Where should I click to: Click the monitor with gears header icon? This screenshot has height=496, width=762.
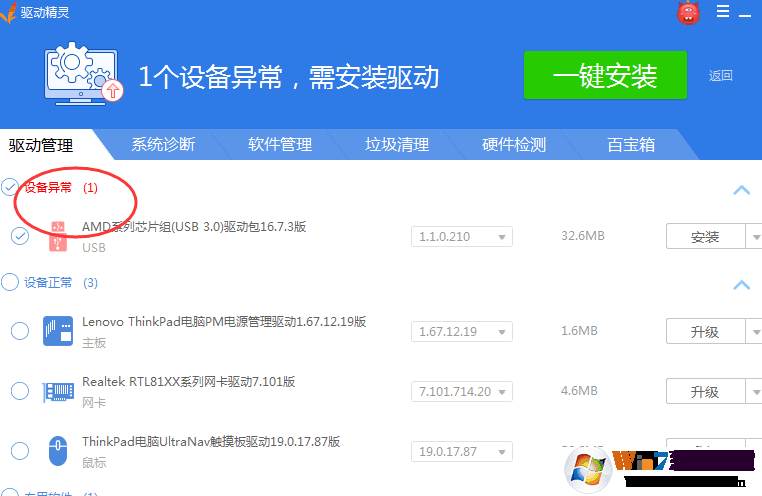tap(83, 74)
